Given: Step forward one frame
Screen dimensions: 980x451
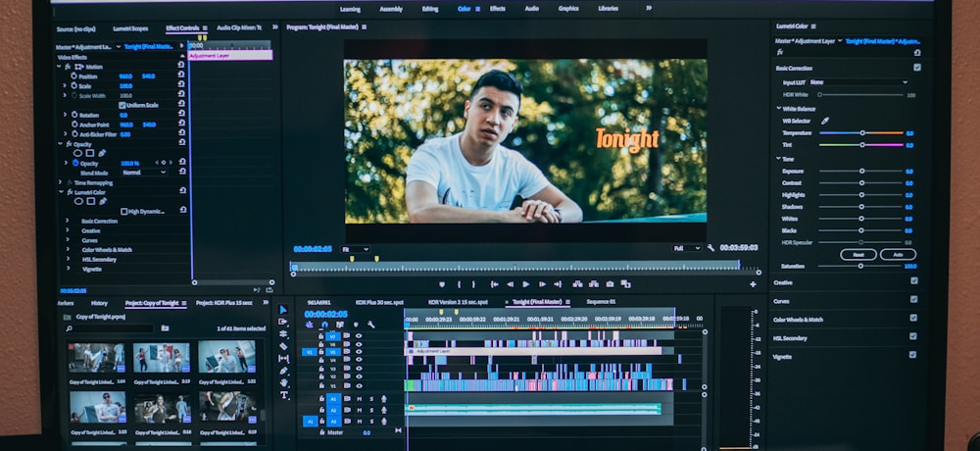Looking at the screenshot, I should pyautogui.click(x=542, y=284).
